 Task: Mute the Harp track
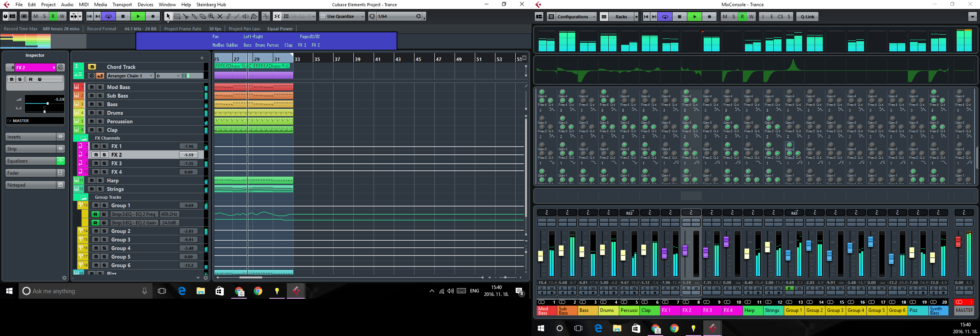point(91,180)
